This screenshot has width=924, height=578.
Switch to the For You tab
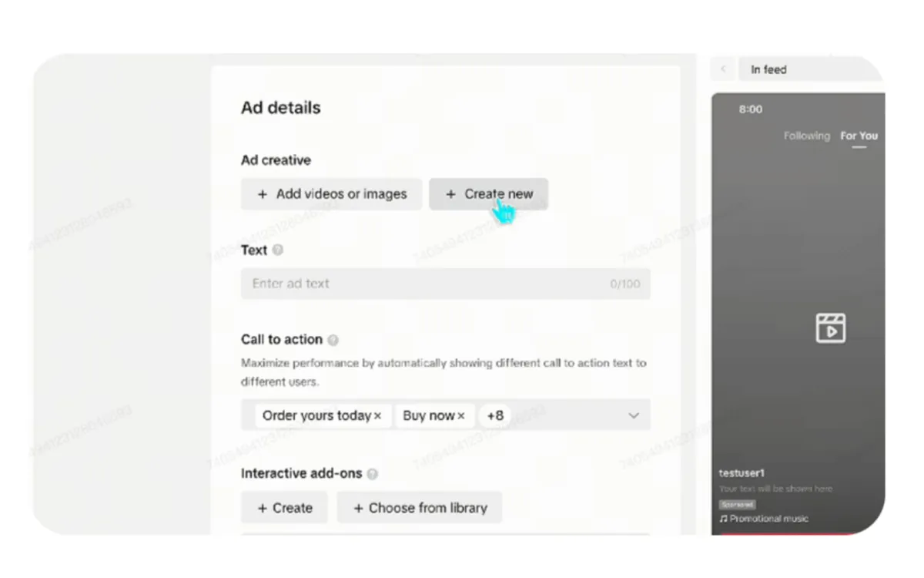pos(858,136)
